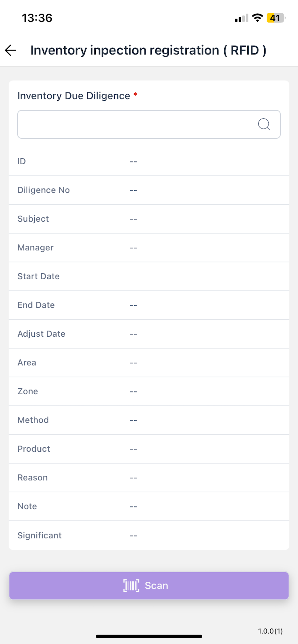Select the ID row
This screenshot has width=298, height=644.
149,161
